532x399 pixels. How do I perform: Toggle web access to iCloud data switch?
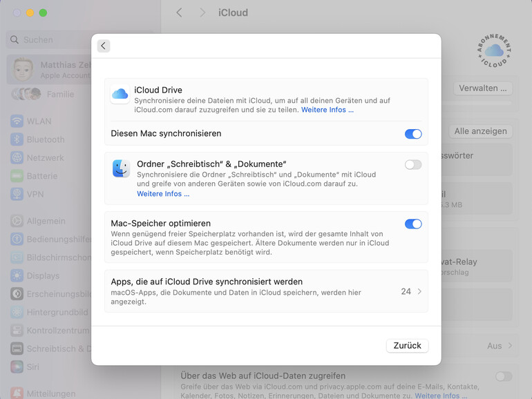pos(504,376)
